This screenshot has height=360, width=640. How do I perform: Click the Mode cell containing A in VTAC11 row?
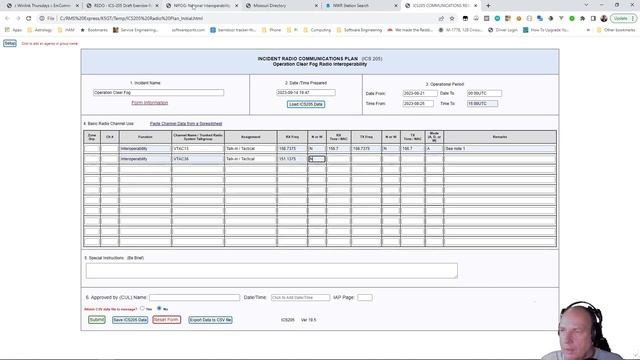click(x=434, y=149)
